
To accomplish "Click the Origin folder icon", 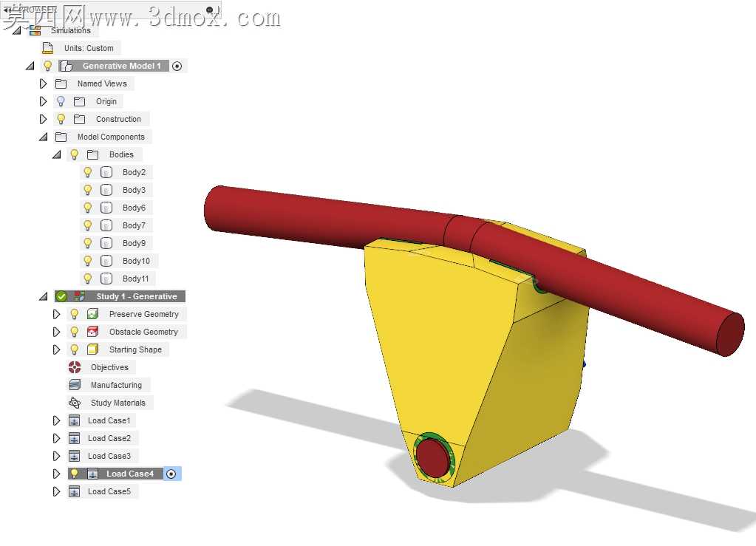I will point(80,102).
